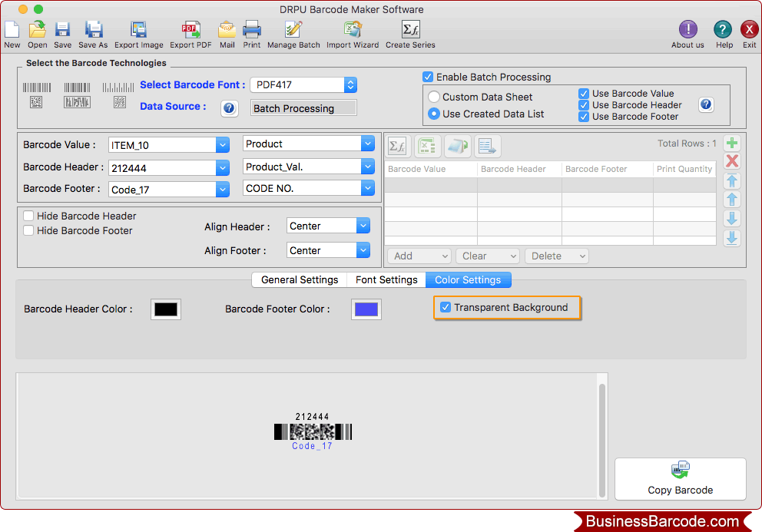Image resolution: width=762 pixels, height=532 pixels.
Task: Click the Manage Batch icon
Action: point(293,32)
